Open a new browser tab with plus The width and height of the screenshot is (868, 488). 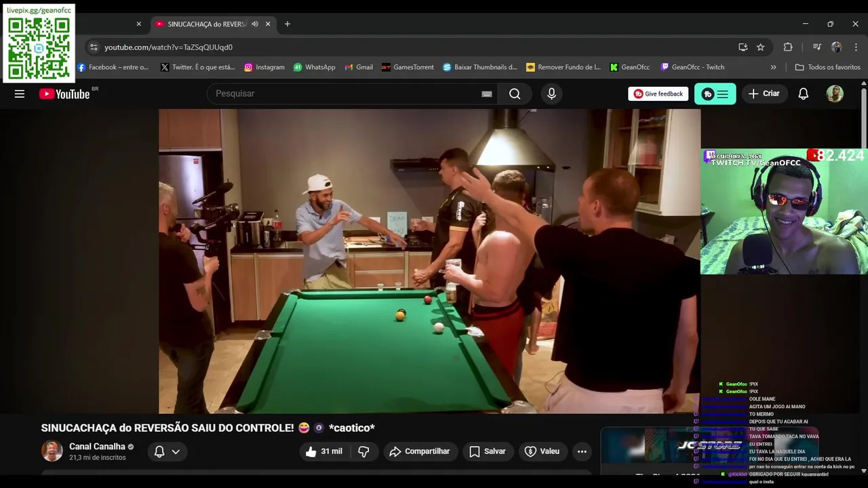(288, 24)
